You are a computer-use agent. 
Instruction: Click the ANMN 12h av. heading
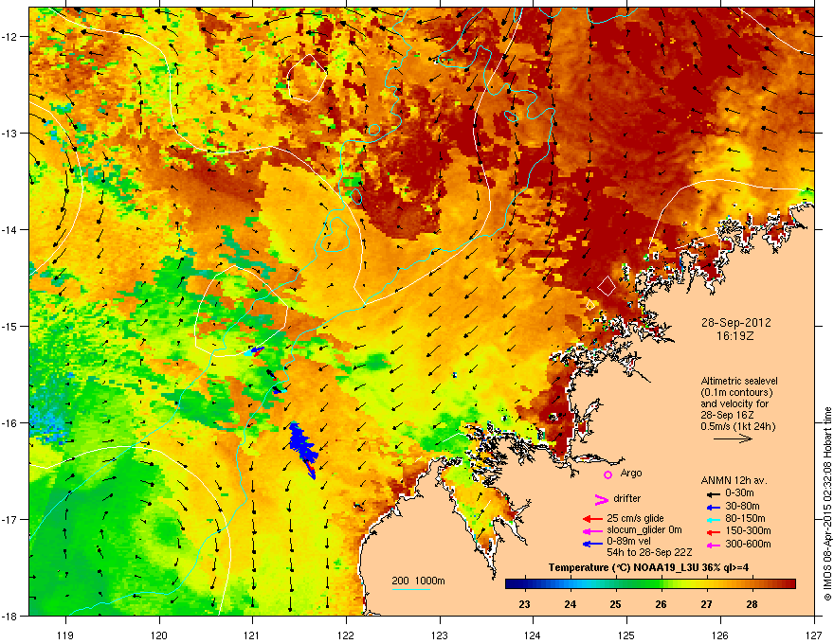tap(734, 480)
